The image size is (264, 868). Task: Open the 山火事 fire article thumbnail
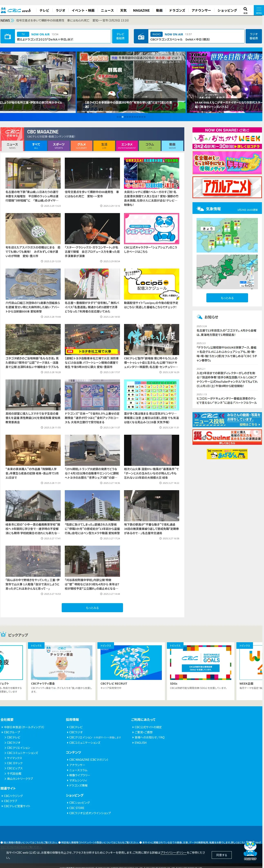point(151,450)
